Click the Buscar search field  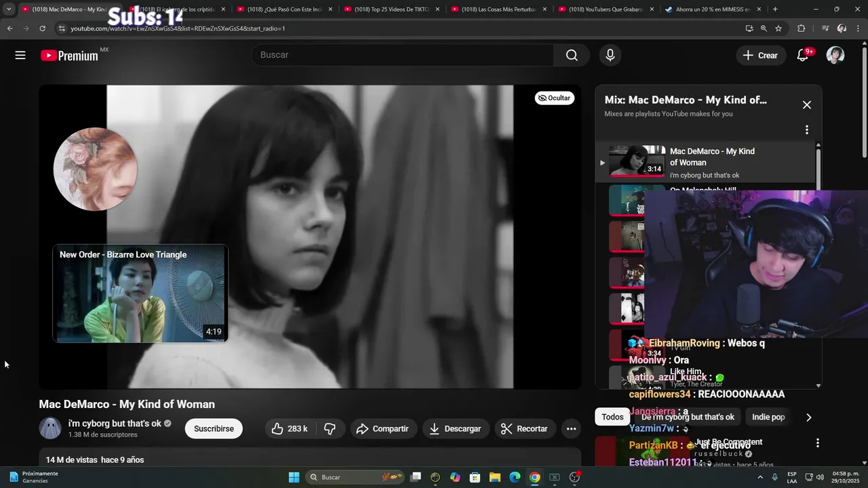403,56
